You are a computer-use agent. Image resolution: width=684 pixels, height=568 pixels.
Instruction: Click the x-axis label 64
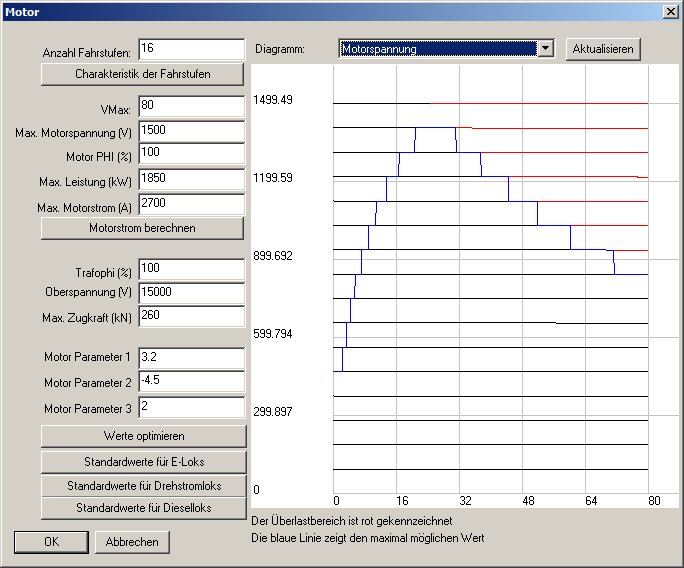tap(591, 500)
